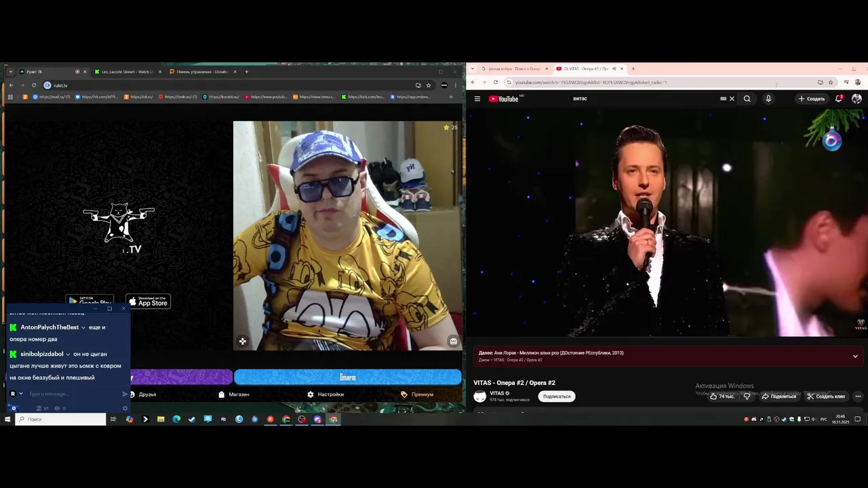Bookmark rulet.tv page with star
868x488 pixels.
point(429,85)
